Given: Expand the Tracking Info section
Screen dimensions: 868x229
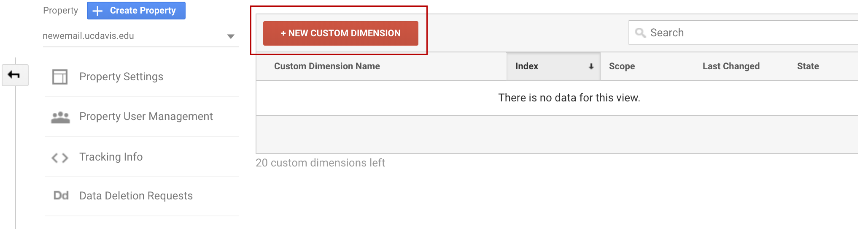Looking at the screenshot, I should (x=111, y=157).
